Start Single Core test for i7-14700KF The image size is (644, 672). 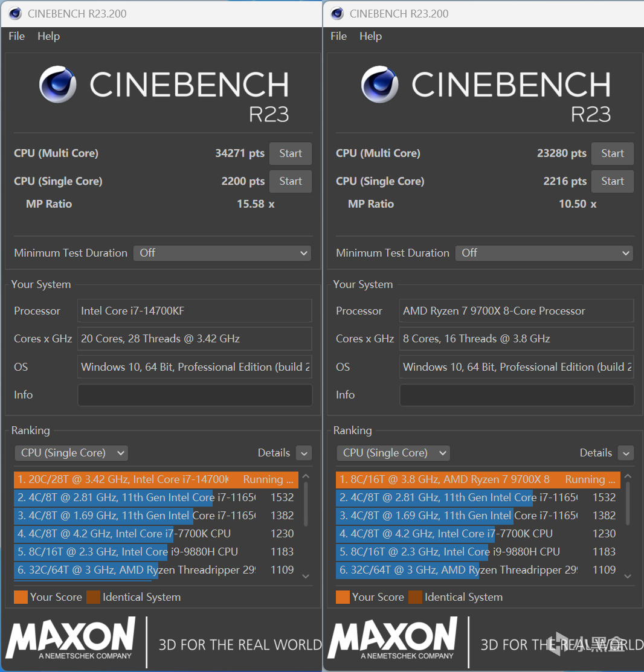coord(290,181)
